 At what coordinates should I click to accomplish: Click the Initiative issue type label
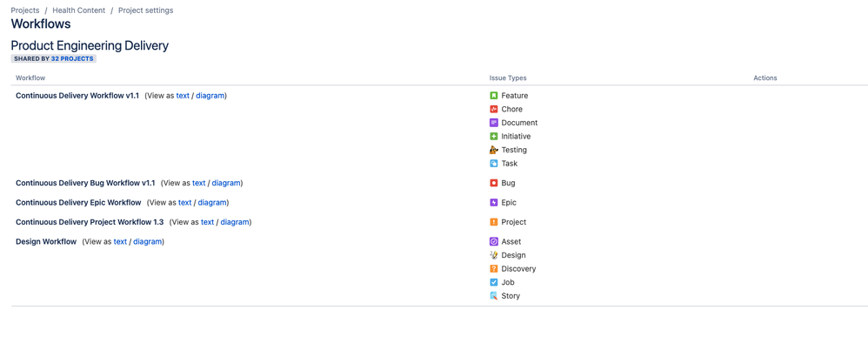point(516,137)
